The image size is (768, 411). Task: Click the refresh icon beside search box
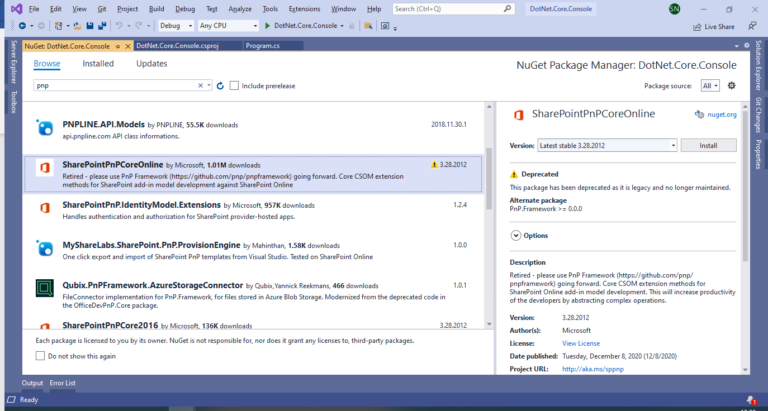[218, 86]
